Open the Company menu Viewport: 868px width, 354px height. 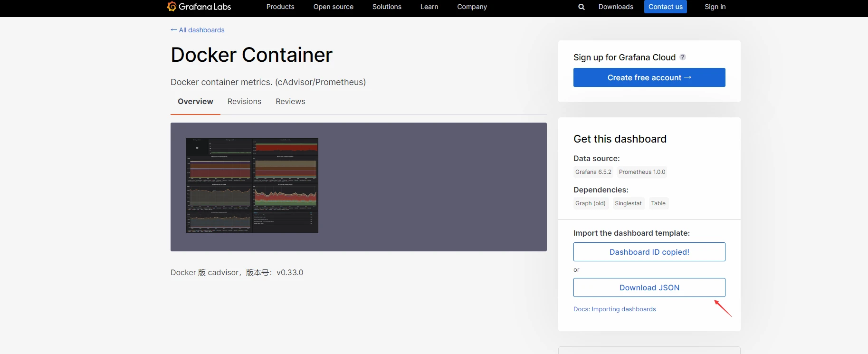(472, 7)
